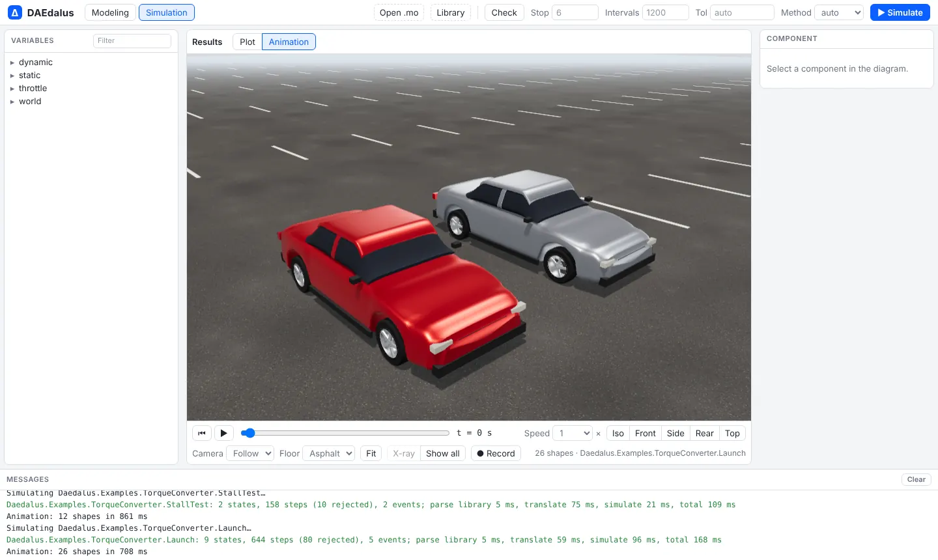Set camera to Iso view
The image size is (938, 560).
tap(618, 433)
